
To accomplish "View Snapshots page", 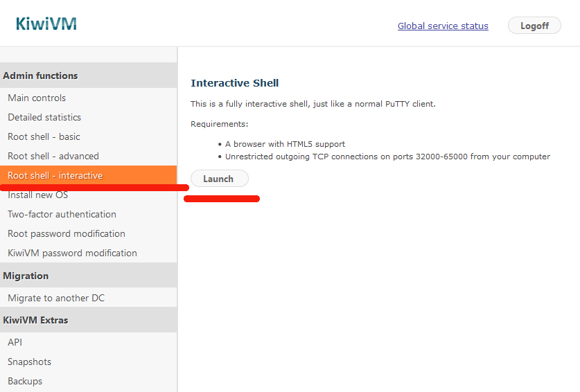I will click(x=29, y=362).
